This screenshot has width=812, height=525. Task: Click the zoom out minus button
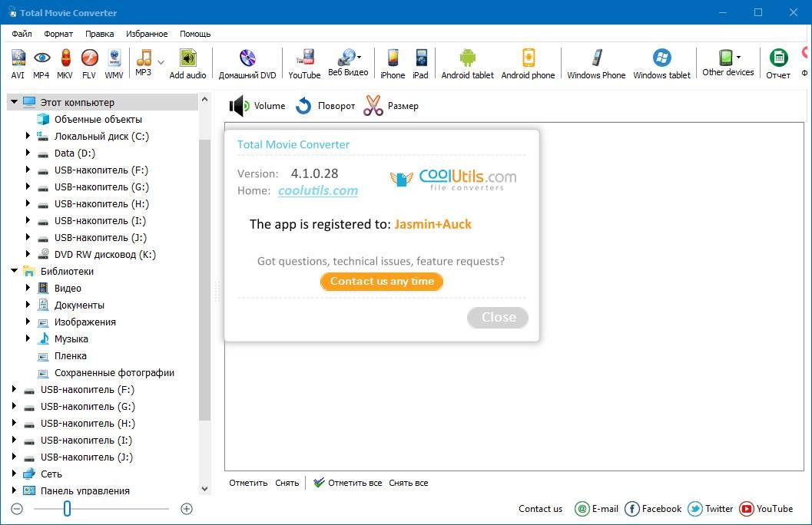click(17, 508)
